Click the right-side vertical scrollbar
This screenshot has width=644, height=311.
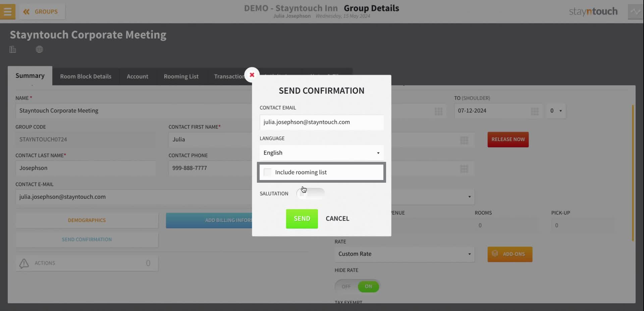[x=633, y=173]
